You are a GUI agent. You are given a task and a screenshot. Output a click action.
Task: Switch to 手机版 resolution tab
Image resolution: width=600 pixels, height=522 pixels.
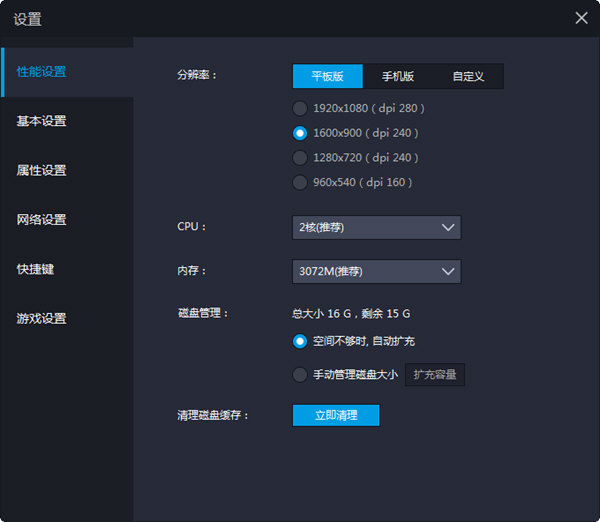click(398, 76)
